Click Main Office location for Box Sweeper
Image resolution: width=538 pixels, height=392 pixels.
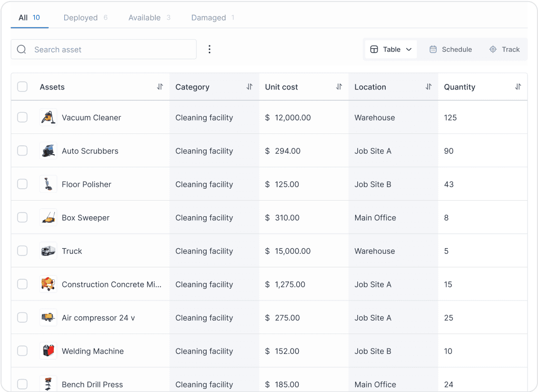[375, 218]
